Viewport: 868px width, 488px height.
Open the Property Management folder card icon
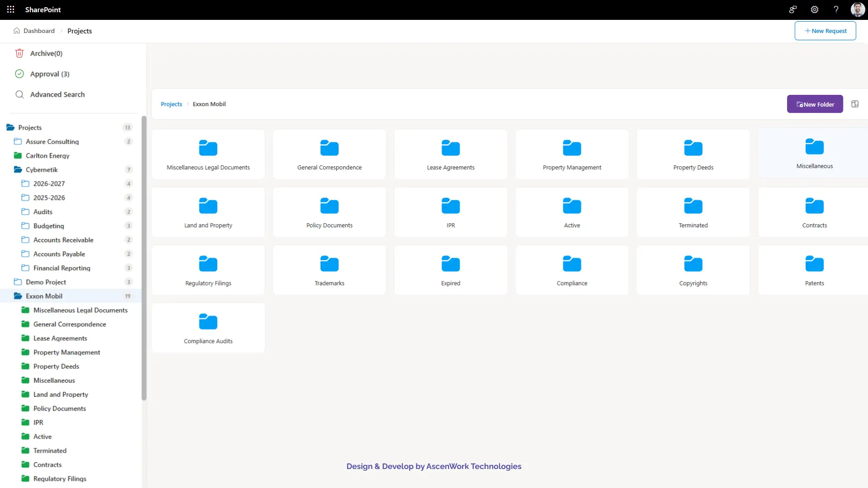[572, 148]
